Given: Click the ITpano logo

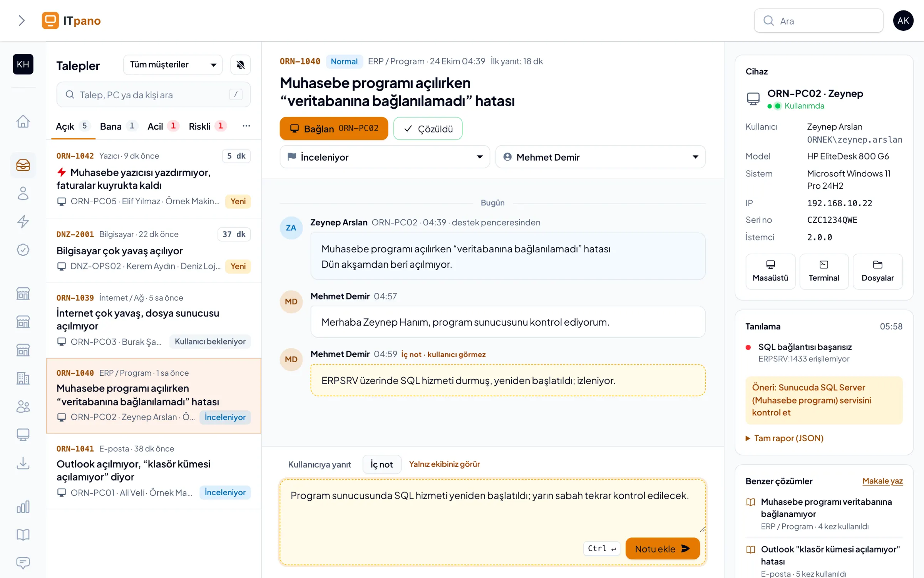Looking at the screenshot, I should coord(71,20).
